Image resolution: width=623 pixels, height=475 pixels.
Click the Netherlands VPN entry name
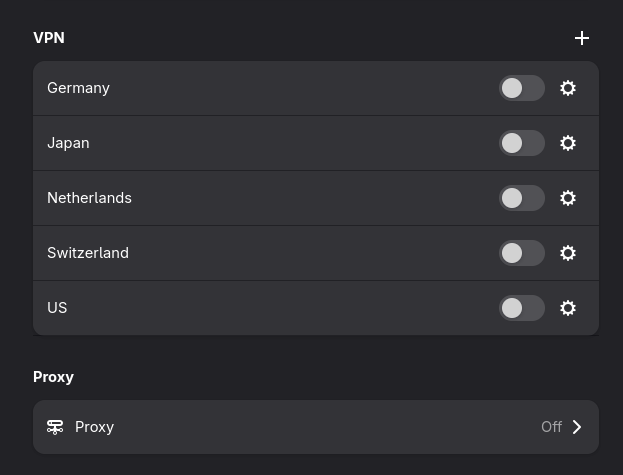click(89, 198)
